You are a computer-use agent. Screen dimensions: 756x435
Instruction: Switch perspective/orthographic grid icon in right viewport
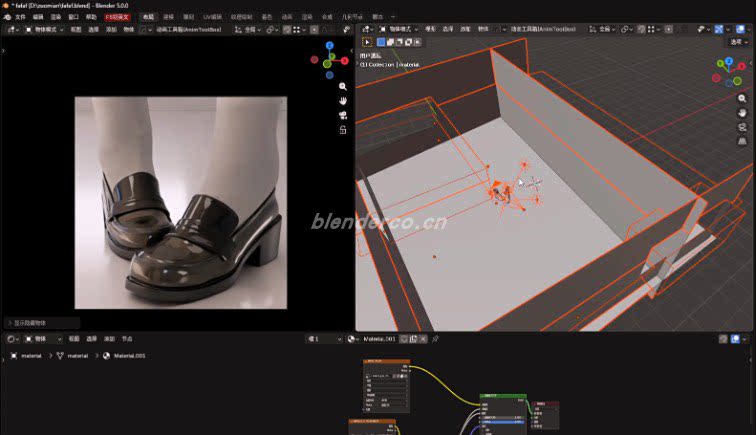click(742, 141)
